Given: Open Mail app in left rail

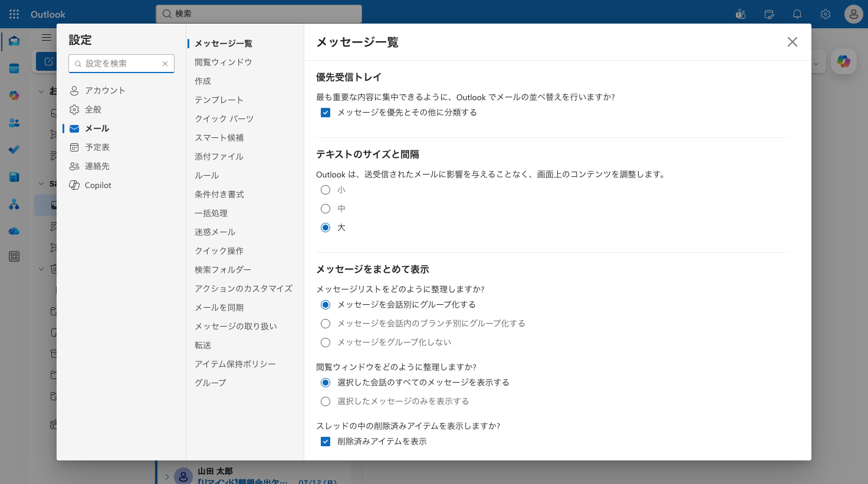Looking at the screenshot, I should point(14,41).
